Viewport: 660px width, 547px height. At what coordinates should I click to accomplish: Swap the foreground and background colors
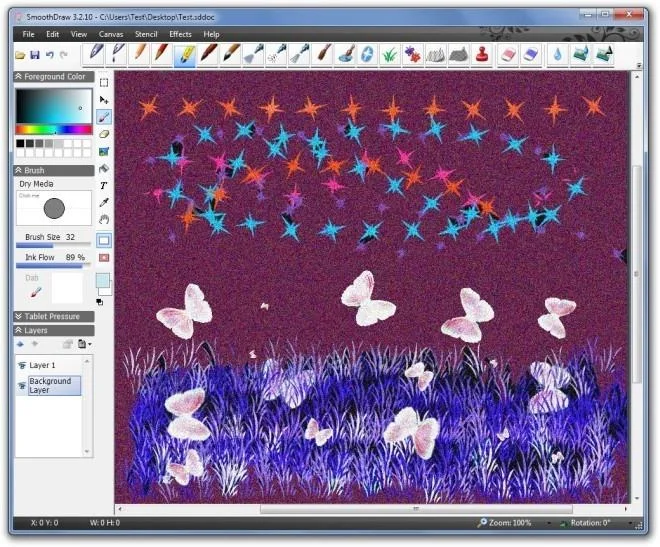pyautogui.click(x=100, y=302)
